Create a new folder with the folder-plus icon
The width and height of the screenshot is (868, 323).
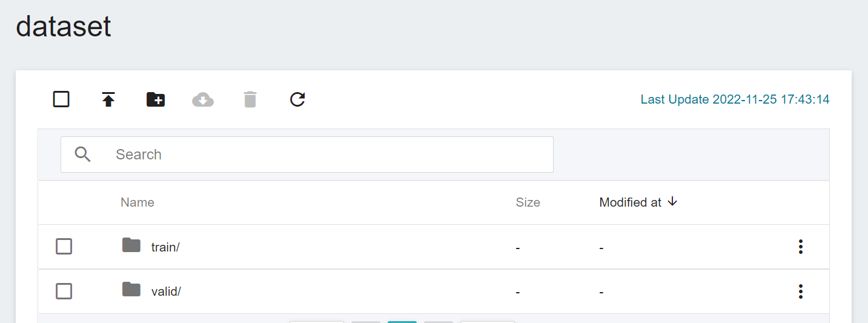pos(156,99)
